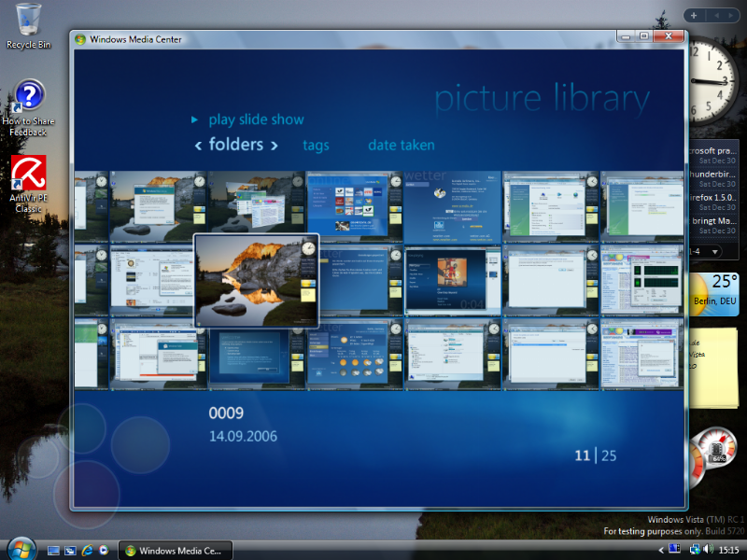Open the Recycle Bin desktop icon
The height and width of the screenshot is (560, 747).
[x=28, y=26]
